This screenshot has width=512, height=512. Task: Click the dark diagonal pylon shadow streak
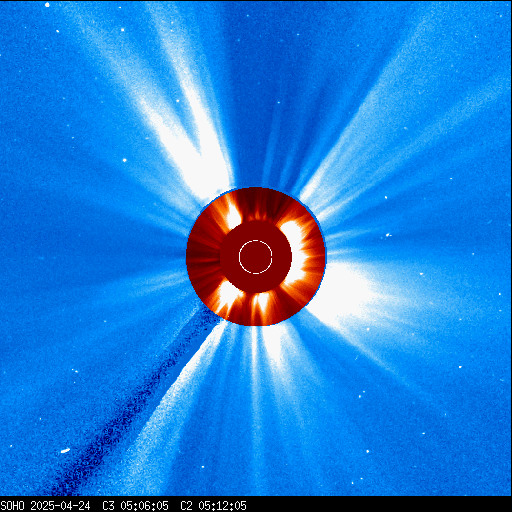tap(133, 403)
